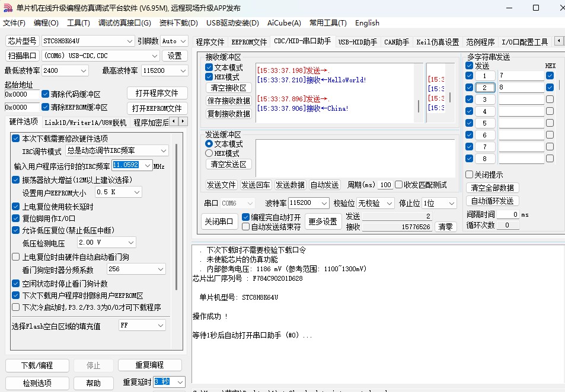Viewport: 565px width, 392px height.
Task: Open the 调试仿真接口(G) menu
Action: click(125, 23)
